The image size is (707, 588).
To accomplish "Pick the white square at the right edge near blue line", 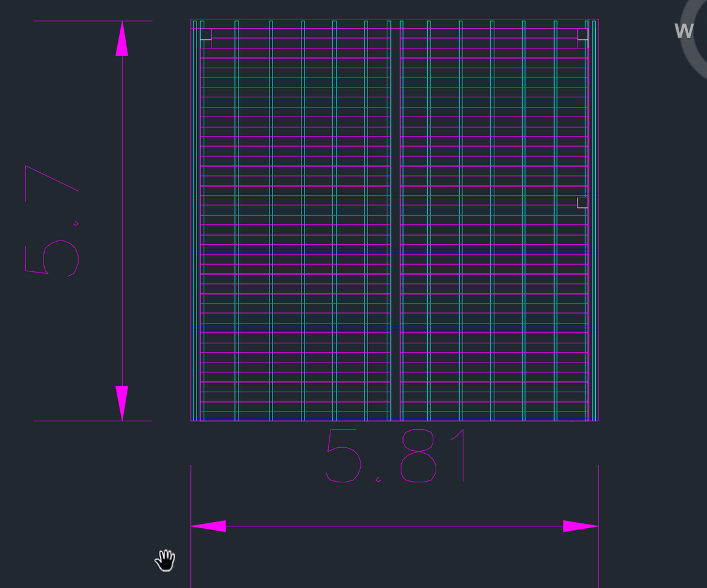I will [582, 202].
